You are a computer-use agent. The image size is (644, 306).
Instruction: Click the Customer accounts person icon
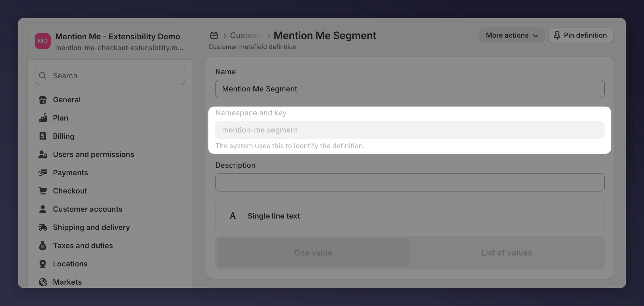coord(43,209)
